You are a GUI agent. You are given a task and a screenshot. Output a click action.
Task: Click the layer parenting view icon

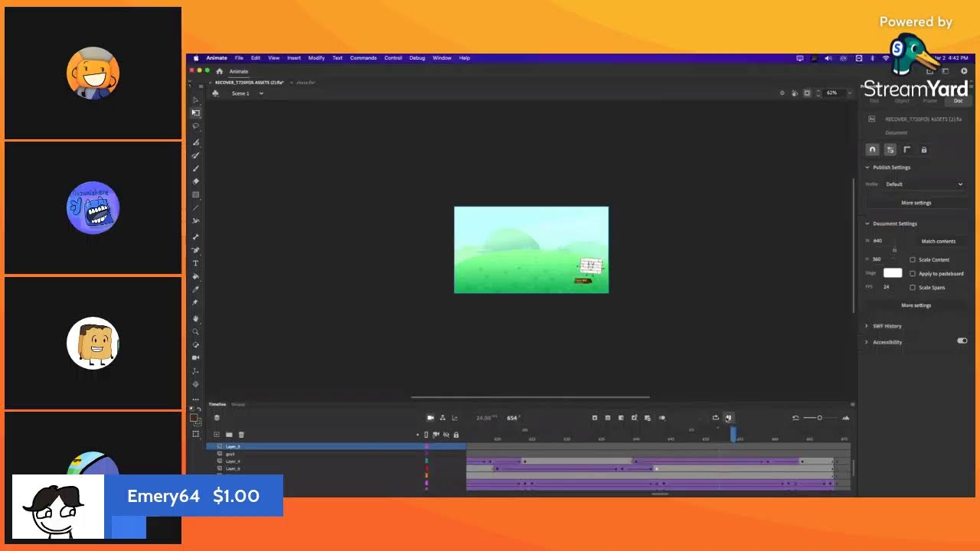(443, 418)
